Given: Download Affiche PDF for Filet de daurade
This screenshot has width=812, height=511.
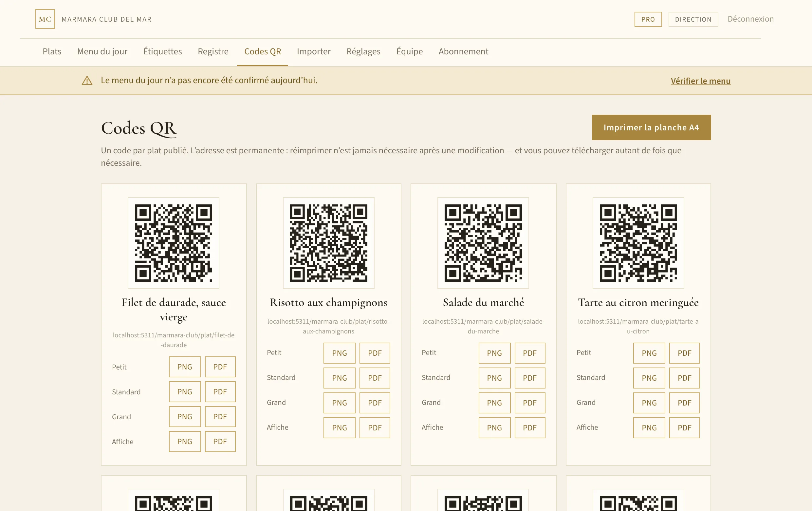Looking at the screenshot, I should click(x=220, y=442).
